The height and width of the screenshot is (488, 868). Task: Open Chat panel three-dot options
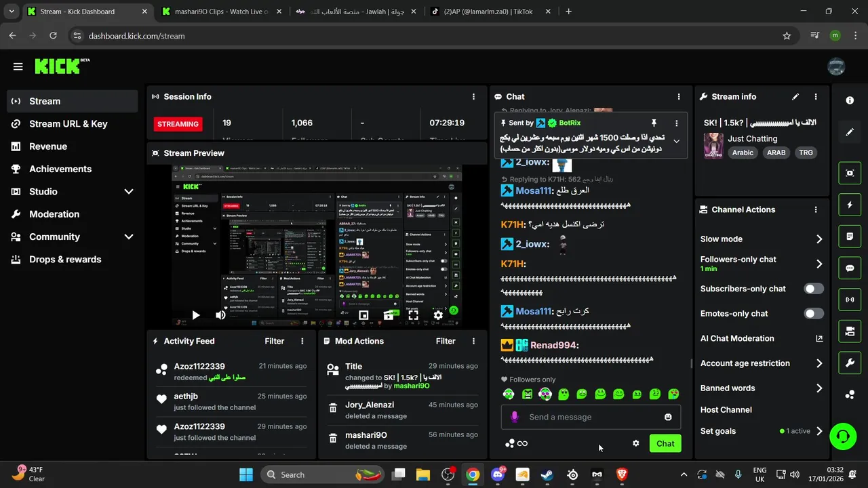(679, 97)
